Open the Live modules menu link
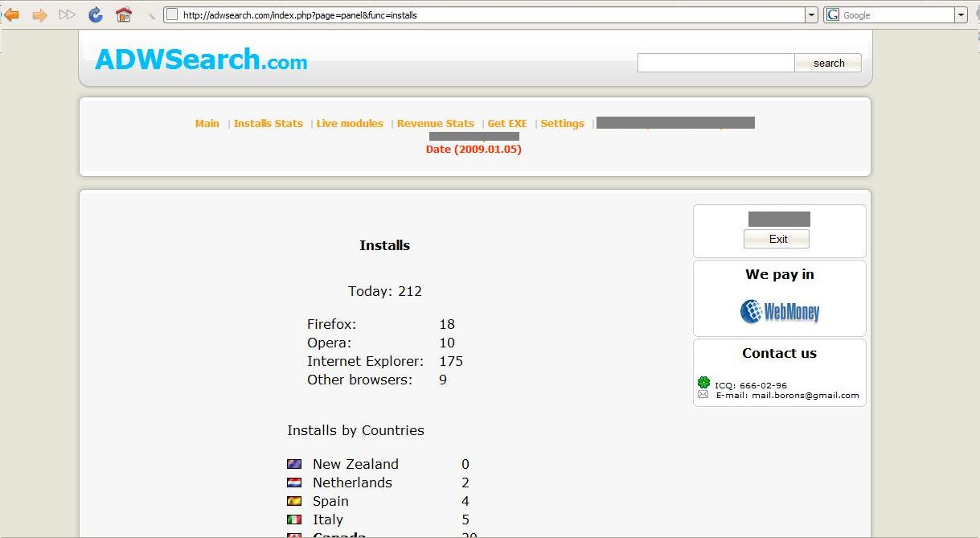The width and height of the screenshot is (980, 538). (350, 123)
